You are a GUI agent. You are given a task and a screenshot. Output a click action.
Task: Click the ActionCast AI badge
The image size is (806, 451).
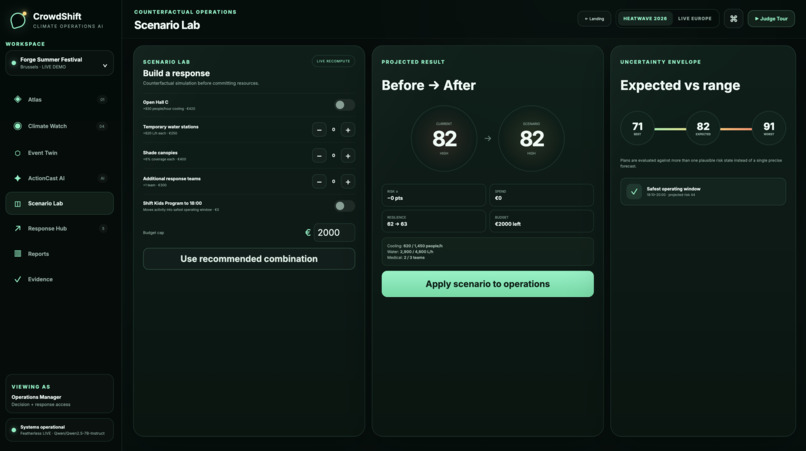pos(102,178)
